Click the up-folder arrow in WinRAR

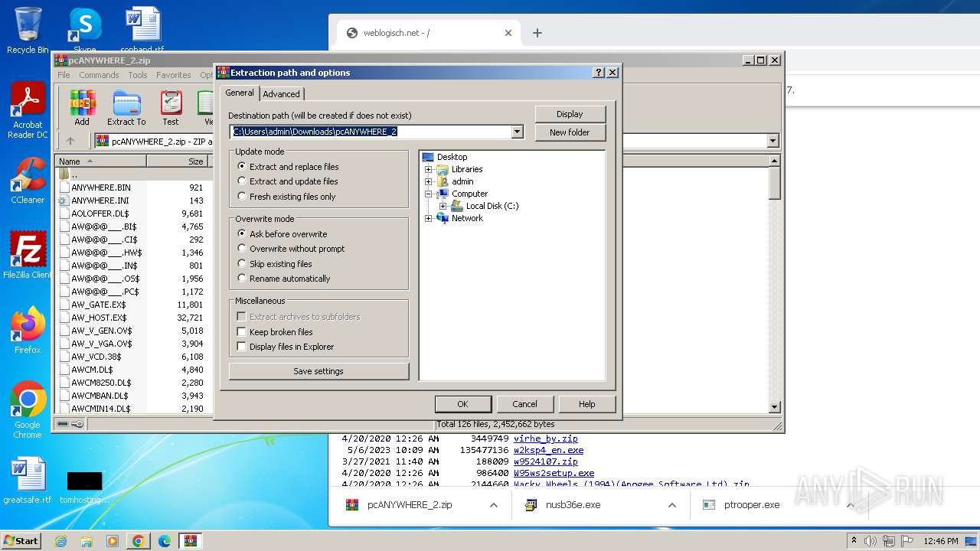[x=70, y=141]
